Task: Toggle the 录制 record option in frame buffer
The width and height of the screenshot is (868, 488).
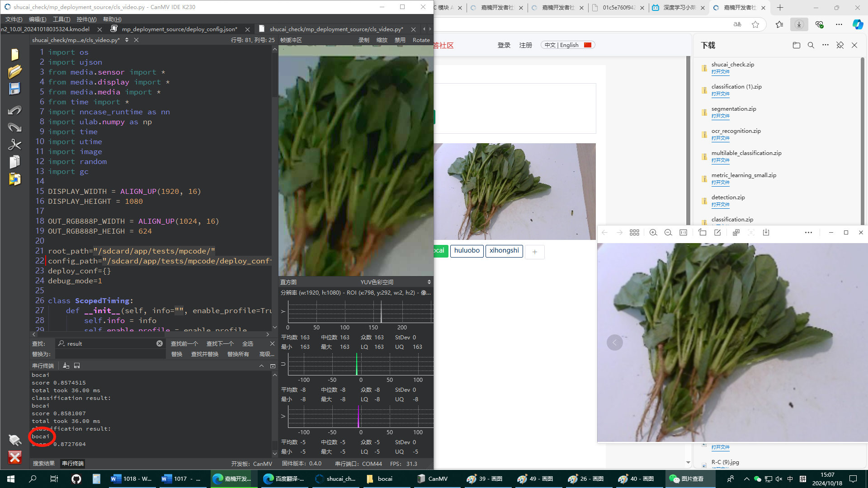Action: (x=363, y=40)
